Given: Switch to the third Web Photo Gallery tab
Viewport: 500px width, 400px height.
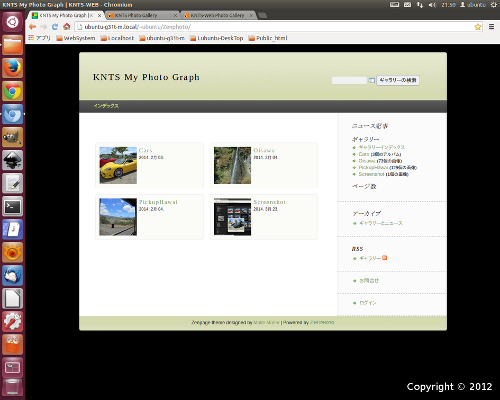Looking at the screenshot, I should click(218, 15).
